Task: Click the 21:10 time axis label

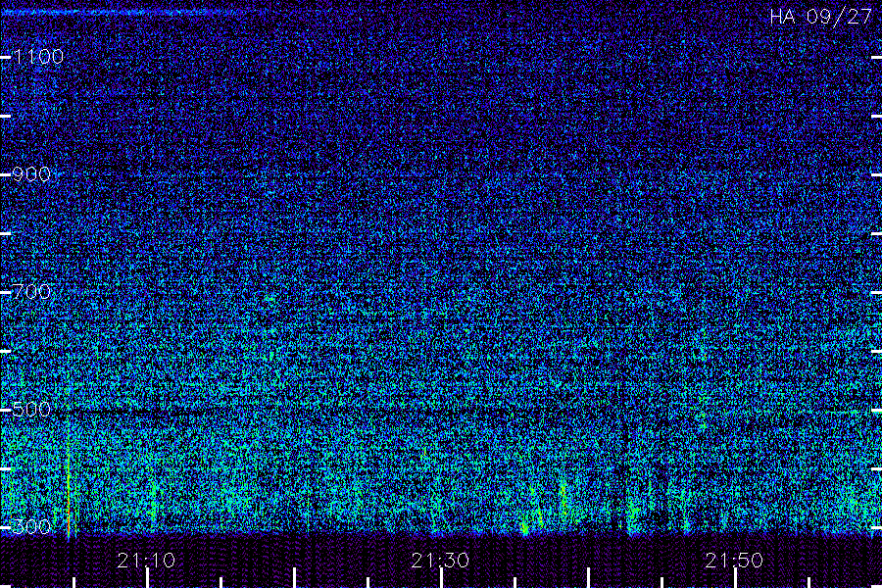Action: [x=146, y=561]
